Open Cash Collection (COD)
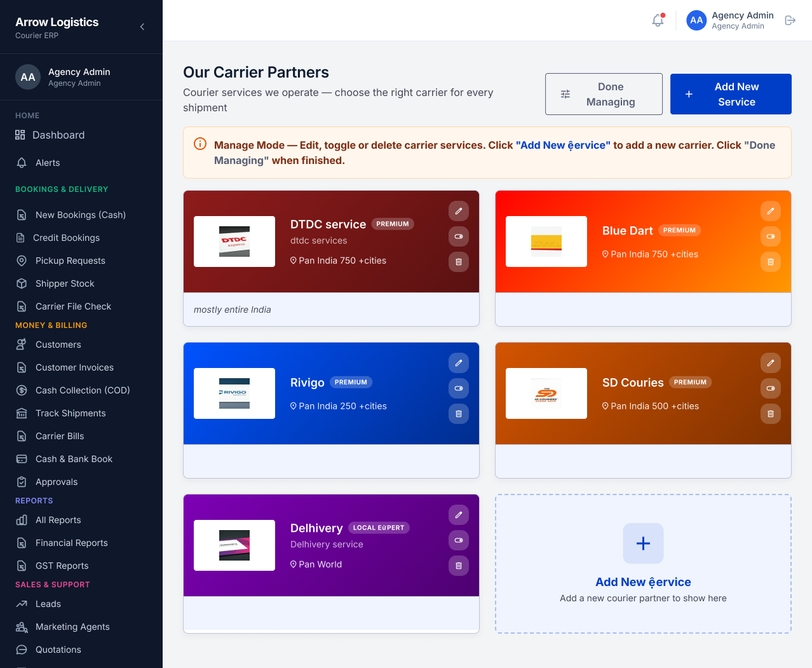Viewport: 812px width, 668px height. 81,390
